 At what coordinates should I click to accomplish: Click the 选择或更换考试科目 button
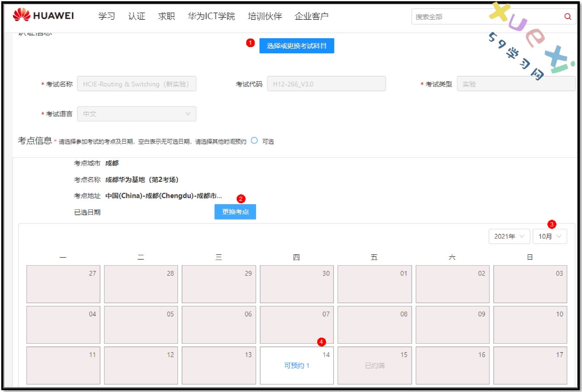[296, 46]
